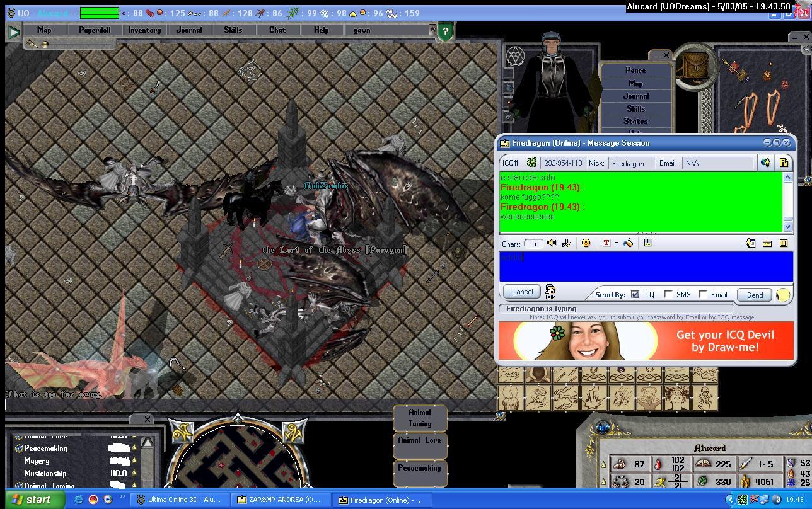Open the Inventory menu item
812x509 pixels.
144,30
